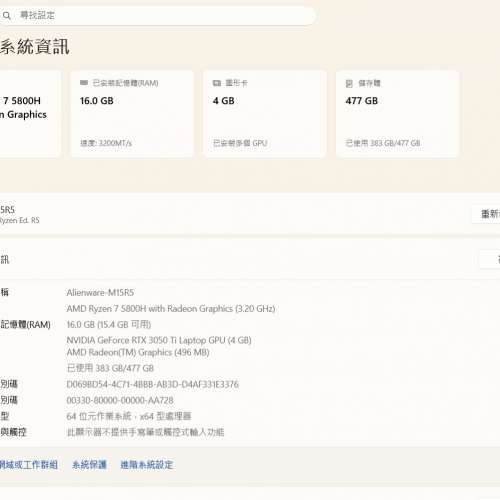Open the 進階系統設定 link
The width and height of the screenshot is (500, 500).
147,465
